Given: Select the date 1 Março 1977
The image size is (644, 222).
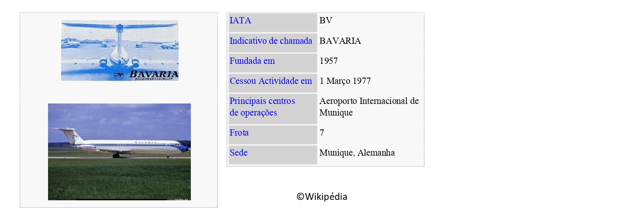Looking at the screenshot, I should coord(345,81).
